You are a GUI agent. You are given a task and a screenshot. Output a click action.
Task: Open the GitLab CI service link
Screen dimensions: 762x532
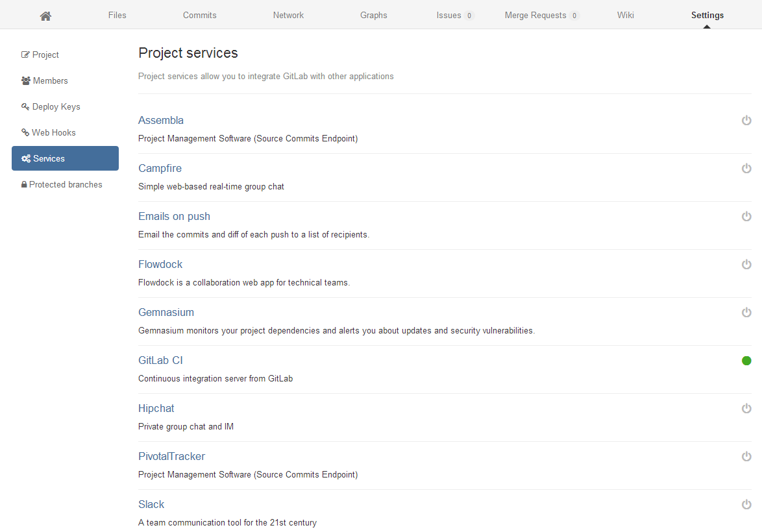click(x=160, y=361)
